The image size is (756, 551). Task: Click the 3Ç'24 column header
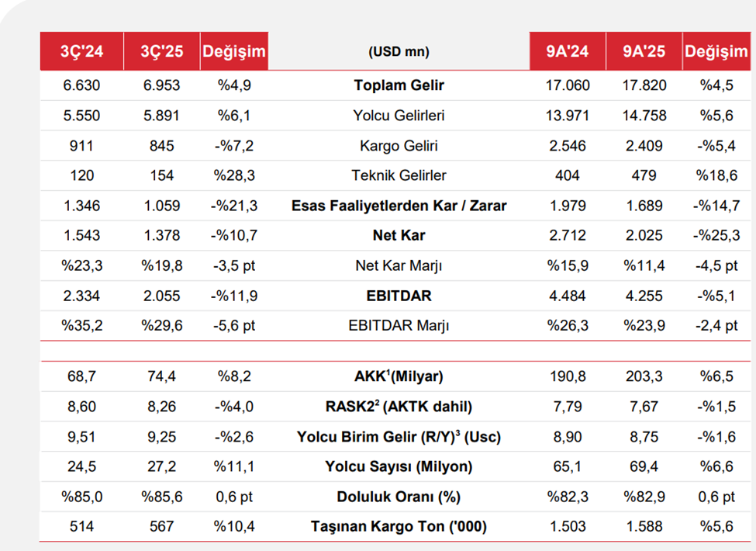point(81,52)
